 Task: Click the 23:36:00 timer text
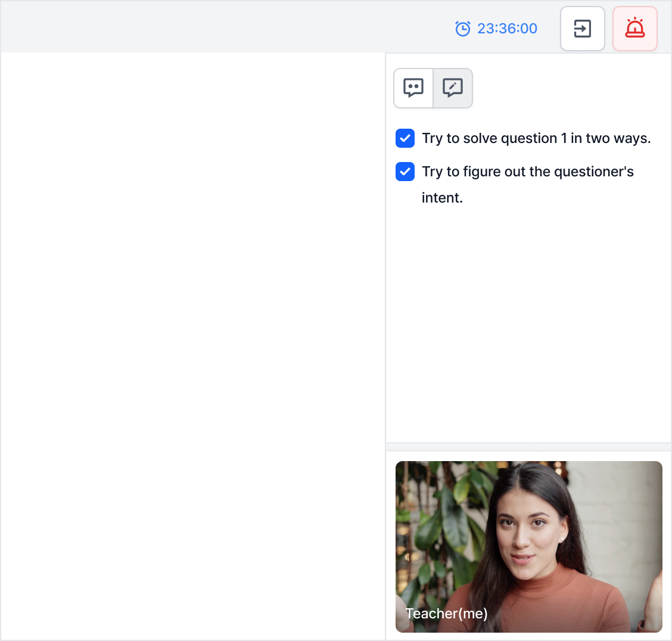point(507,29)
